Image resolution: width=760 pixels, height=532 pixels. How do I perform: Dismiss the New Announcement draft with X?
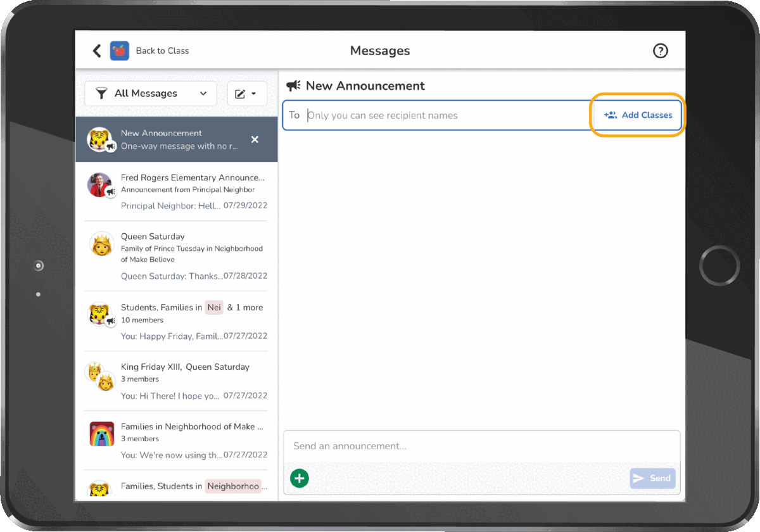pyautogui.click(x=255, y=139)
